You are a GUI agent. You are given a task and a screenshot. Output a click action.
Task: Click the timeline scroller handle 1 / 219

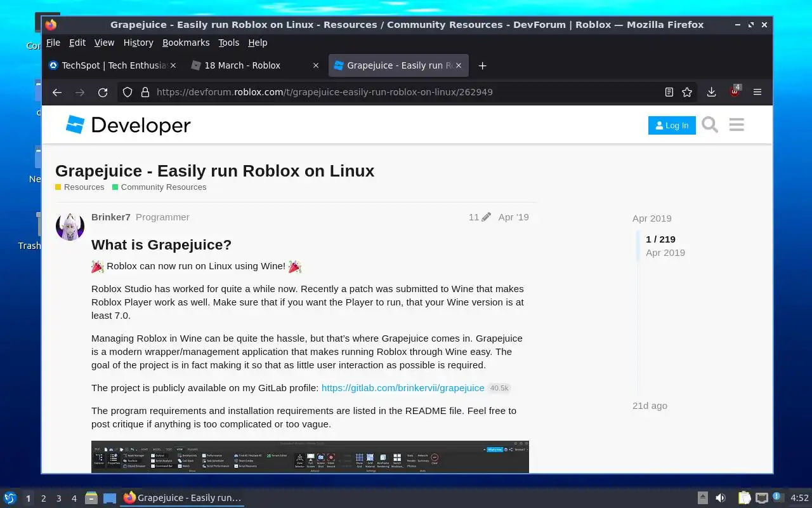(661, 246)
